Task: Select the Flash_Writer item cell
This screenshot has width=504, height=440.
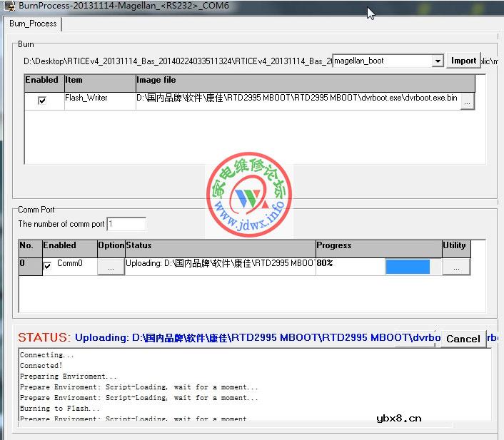Action: coord(99,98)
